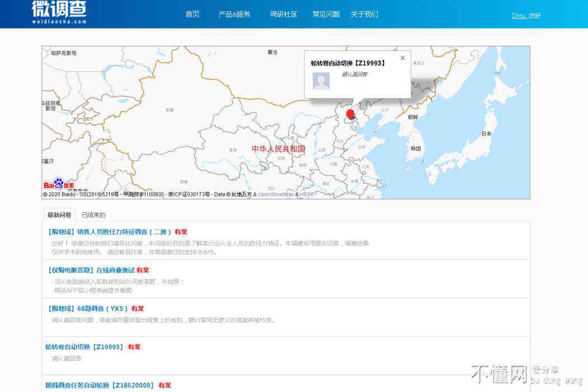Open survey 销售人员胜任力特征调查（二测）
This screenshot has width=588, height=392.
(109, 232)
